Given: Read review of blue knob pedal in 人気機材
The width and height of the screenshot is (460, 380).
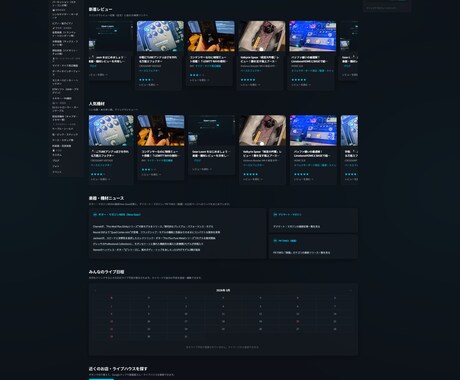Looking at the screenshot, I should 100,179.
